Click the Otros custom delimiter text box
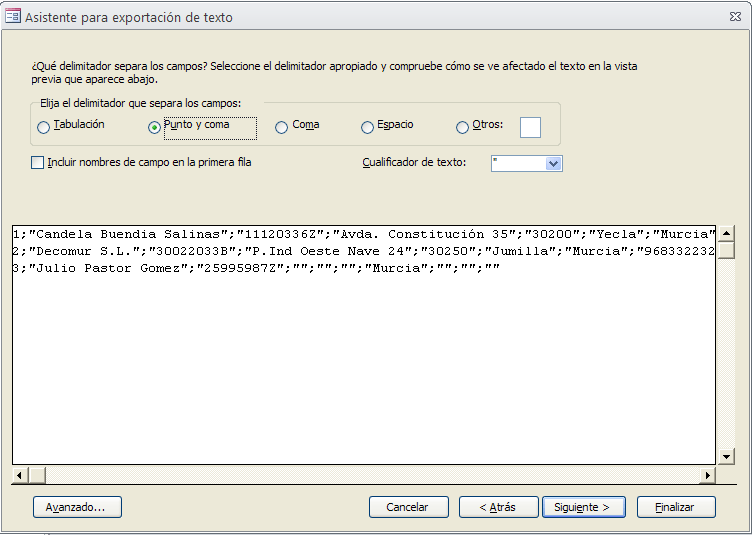The height and width of the screenshot is (535, 752). pyautogui.click(x=530, y=127)
